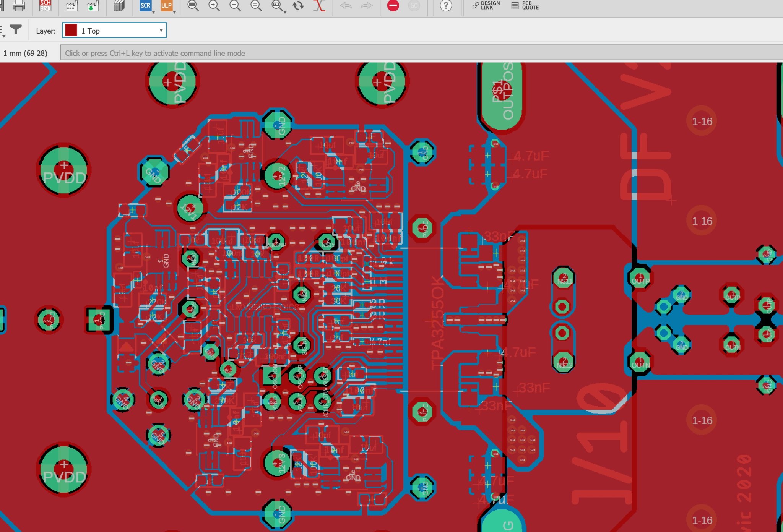
Task: Click the factory icon with green download arrow
Action: pyautogui.click(x=93, y=5)
